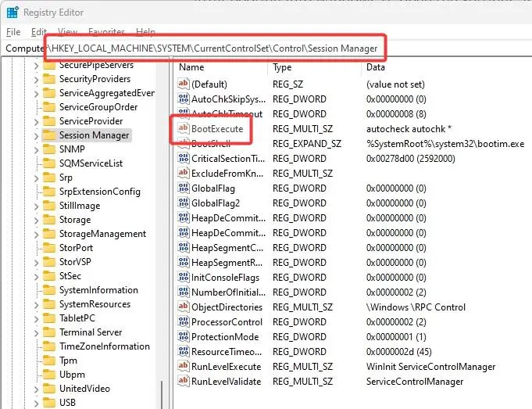Click the ProcessorControl DWORD icon
The width and height of the screenshot is (532, 409).
tap(184, 321)
